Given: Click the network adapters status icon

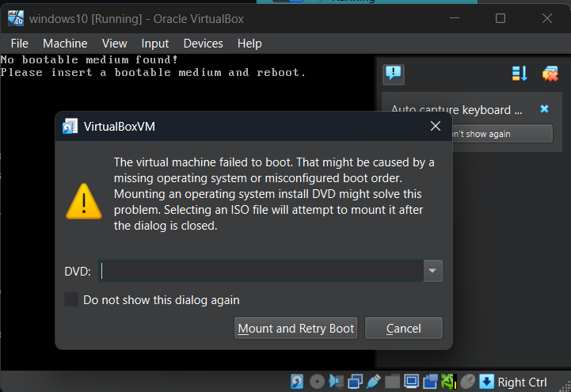Looking at the screenshot, I should coord(355,382).
